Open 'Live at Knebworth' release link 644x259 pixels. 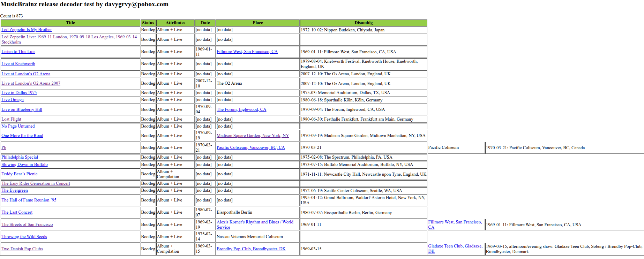pyautogui.click(x=18, y=64)
